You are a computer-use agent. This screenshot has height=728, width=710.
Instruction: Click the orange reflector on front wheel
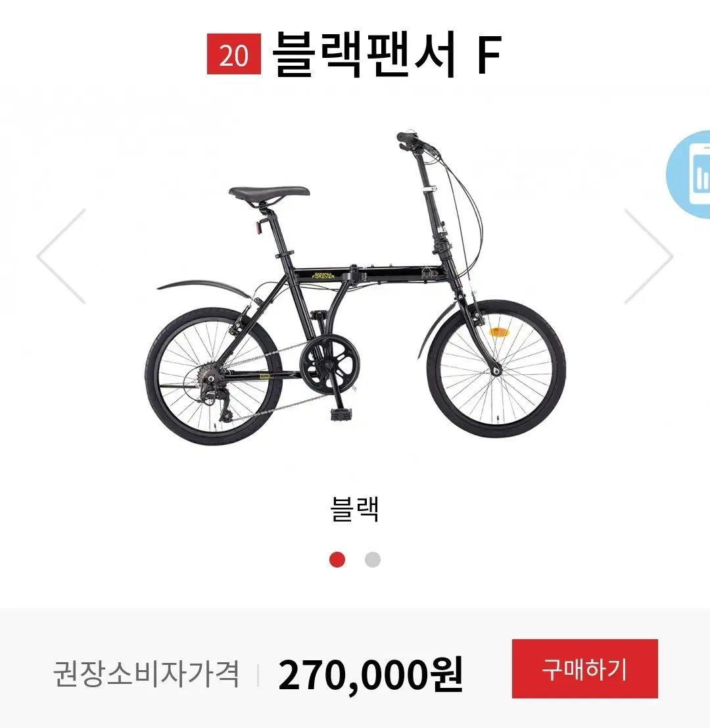click(x=499, y=332)
